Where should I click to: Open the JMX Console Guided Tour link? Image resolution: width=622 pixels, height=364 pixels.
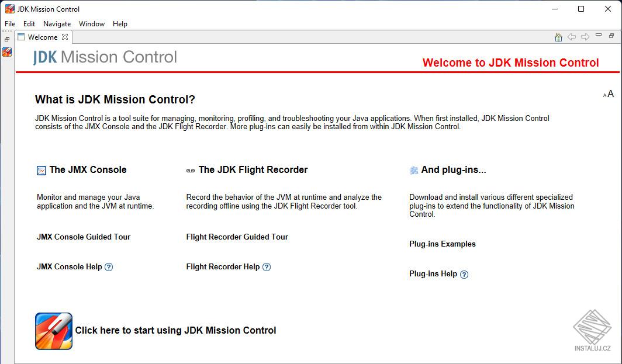pyautogui.click(x=84, y=237)
